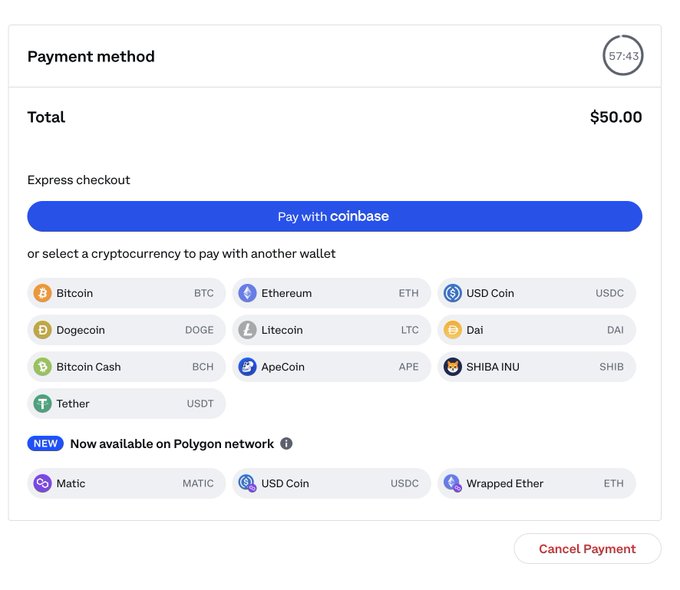Click the APE ticker label
This screenshot has width=680, height=590.
[409, 367]
